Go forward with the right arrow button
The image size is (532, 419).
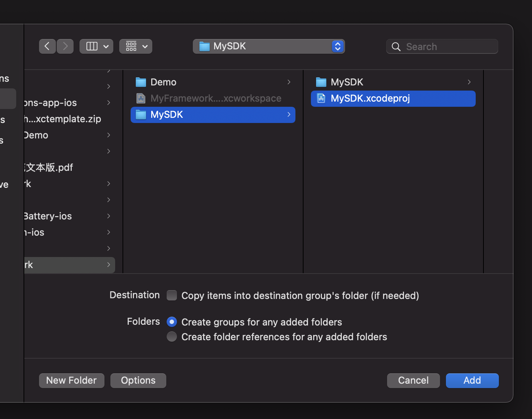tap(65, 46)
